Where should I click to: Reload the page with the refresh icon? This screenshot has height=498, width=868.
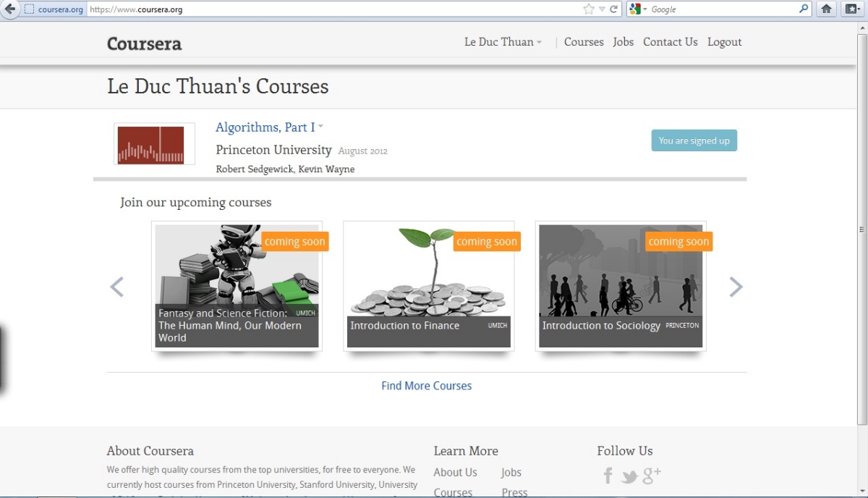[x=613, y=9]
